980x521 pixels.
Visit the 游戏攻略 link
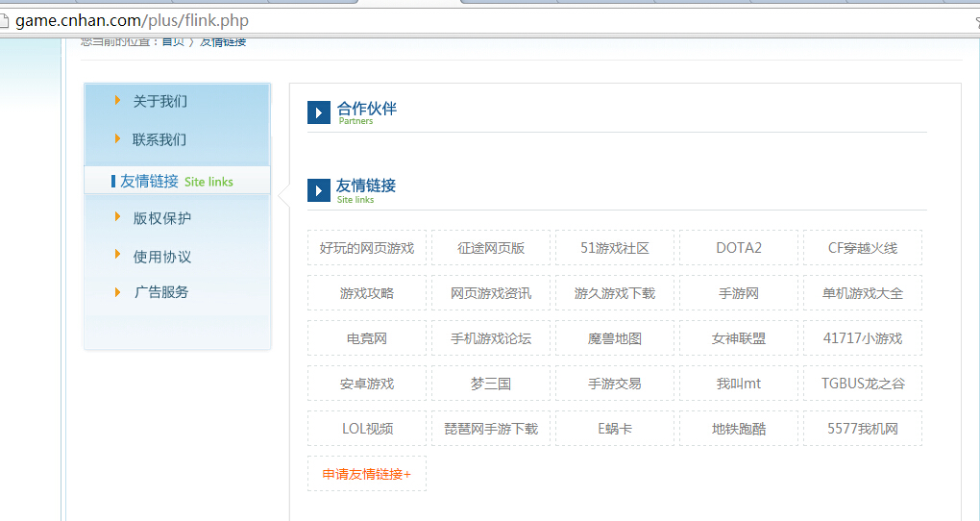[x=367, y=293]
